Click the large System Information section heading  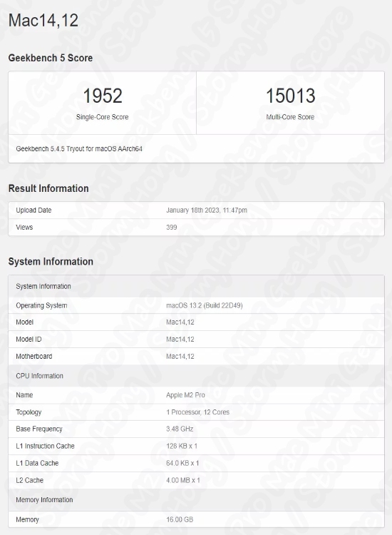[x=51, y=262]
